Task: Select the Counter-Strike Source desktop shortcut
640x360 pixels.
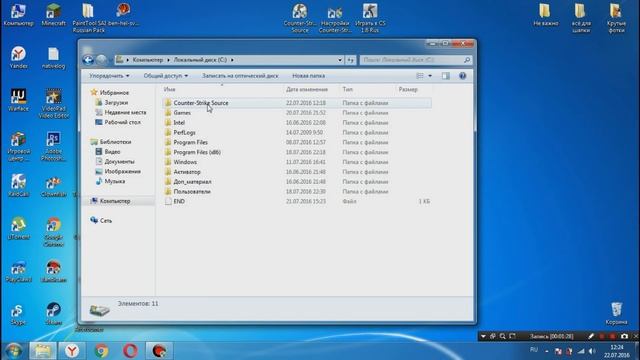Action: coord(300,18)
